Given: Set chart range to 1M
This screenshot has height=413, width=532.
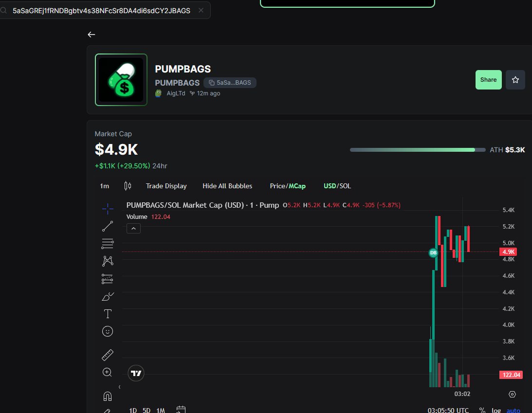Looking at the screenshot, I should (x=161, y=410).
